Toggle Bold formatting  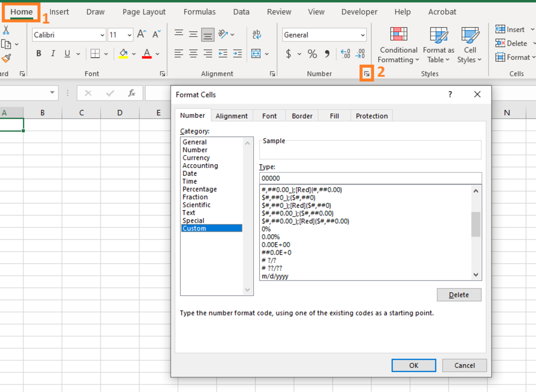pos(38,53)
